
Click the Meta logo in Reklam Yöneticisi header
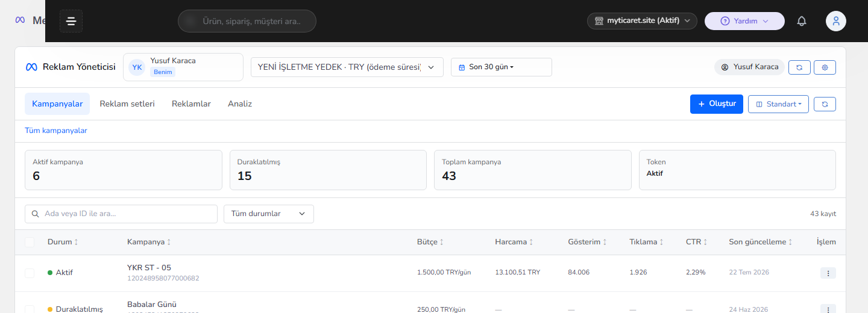pyautogui.click(x=31, y=67)
